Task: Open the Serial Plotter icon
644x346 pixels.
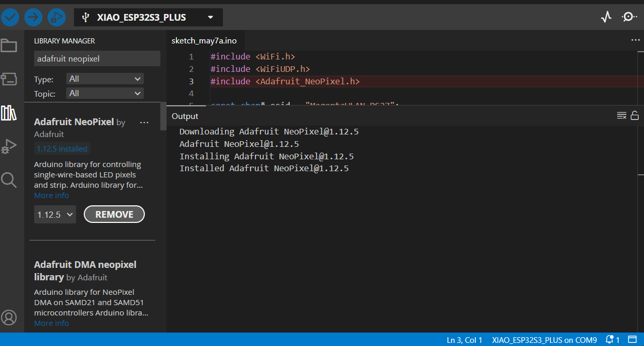Action: point(606,17)
